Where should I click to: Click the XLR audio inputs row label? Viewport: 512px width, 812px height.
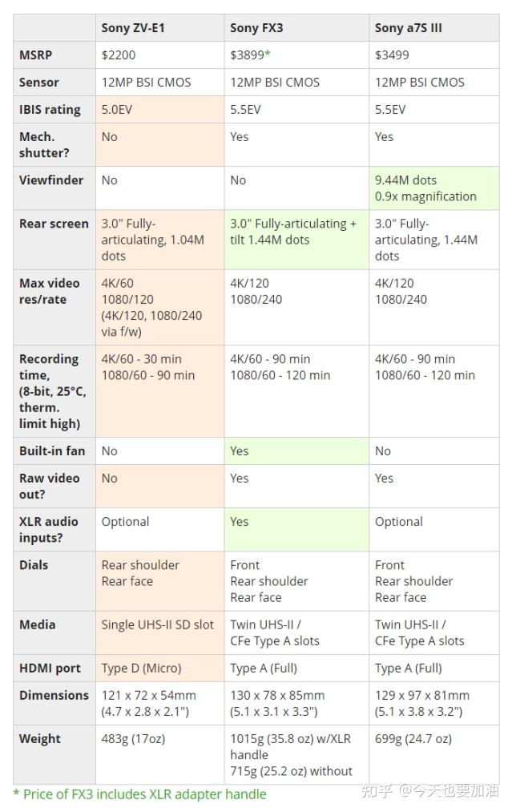(x=49, y=529)
